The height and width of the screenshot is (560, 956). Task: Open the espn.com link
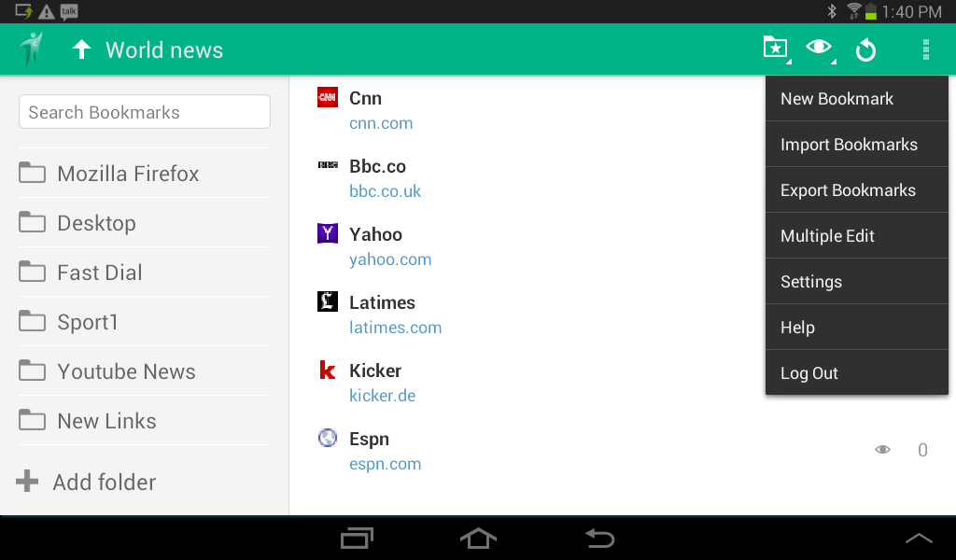(x=385, y=464)
